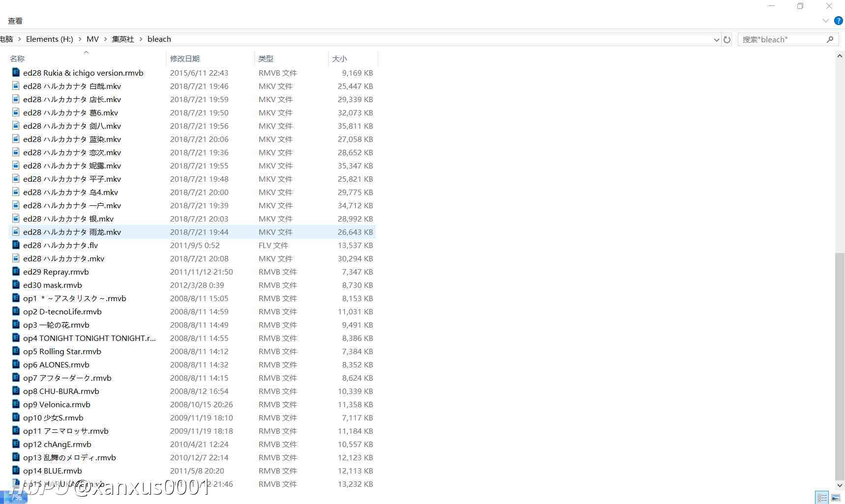Click the scrollbar down arrow
This screenshot has width=845, height=504.
(x=840, y=484)
